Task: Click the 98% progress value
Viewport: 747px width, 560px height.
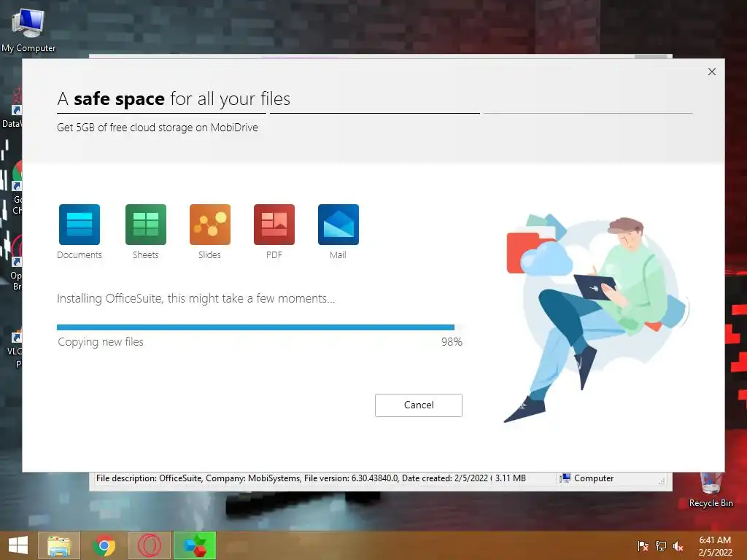Action: (451, 342)
